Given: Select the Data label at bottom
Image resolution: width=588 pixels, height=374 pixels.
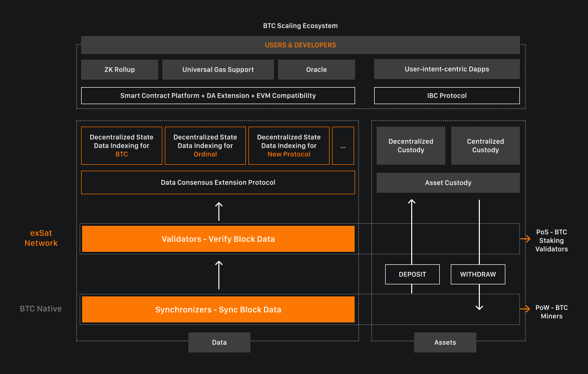Looking at the screenshot, I should pos(219,342).
